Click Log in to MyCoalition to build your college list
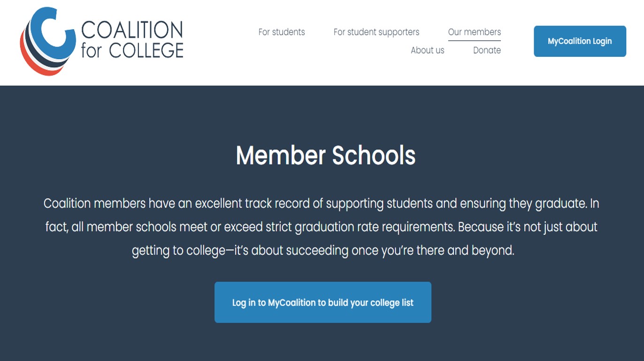Viewport: 644px width, 361px height. 322,302
